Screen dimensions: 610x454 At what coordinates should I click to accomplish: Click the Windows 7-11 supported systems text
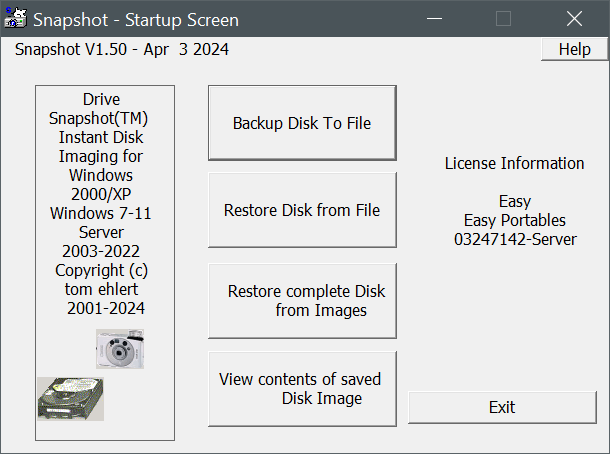[101, 213]
